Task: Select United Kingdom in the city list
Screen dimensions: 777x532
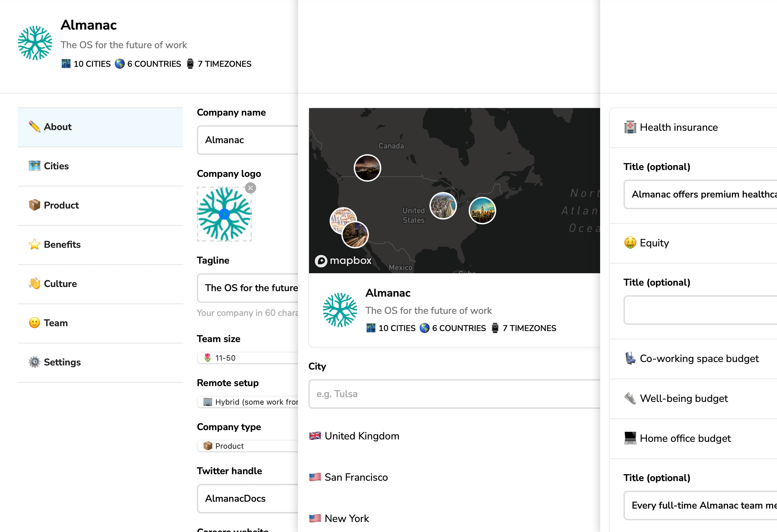Action: coord(361,436)
